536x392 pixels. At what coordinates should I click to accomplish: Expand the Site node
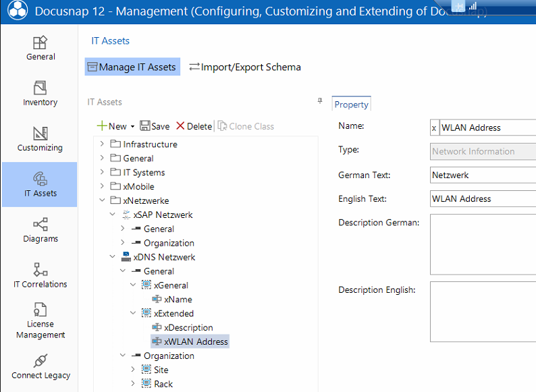pyautogui.click(x=133, y=370)
